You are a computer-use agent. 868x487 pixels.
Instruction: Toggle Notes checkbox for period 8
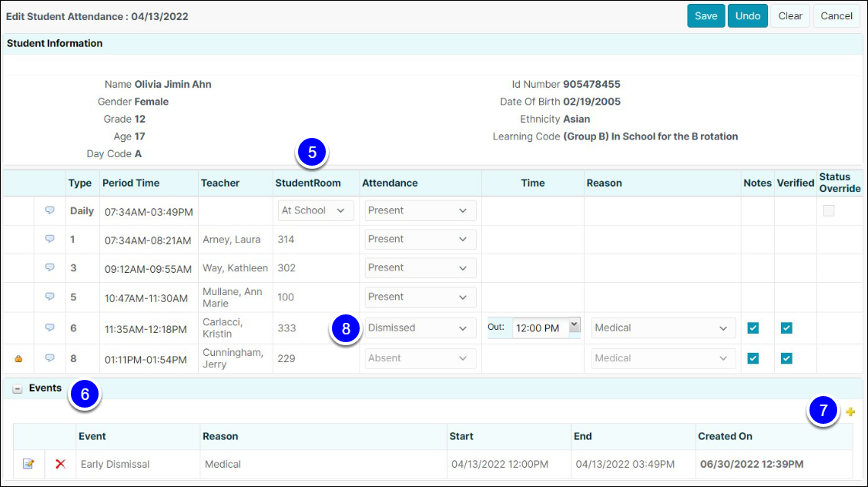tap(753, 358)
